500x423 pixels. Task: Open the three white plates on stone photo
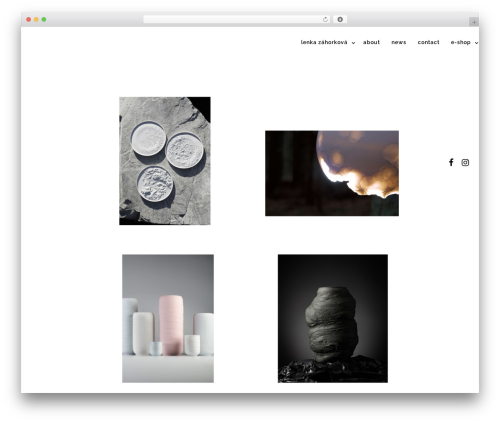(x=165, y=161)
